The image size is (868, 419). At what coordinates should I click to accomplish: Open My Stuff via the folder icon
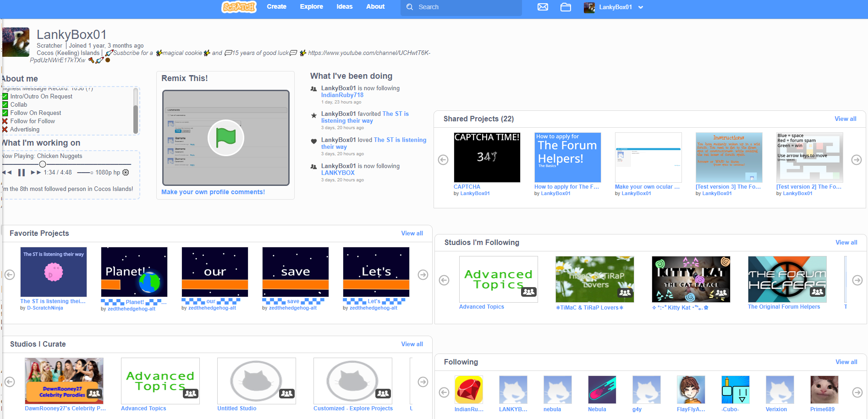(x=566, y=7)
